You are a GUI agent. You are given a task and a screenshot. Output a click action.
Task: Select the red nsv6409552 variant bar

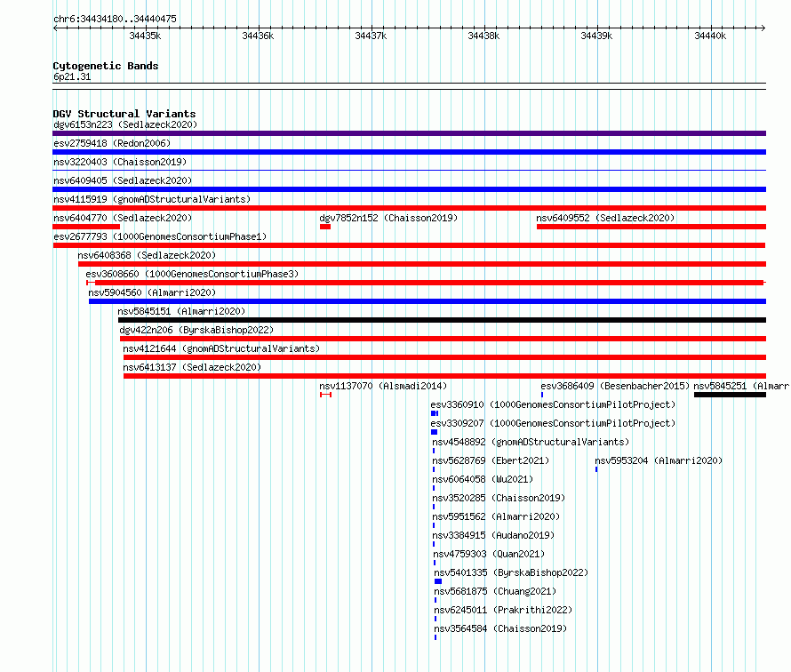pyautogui.click(x=651, y=227)
